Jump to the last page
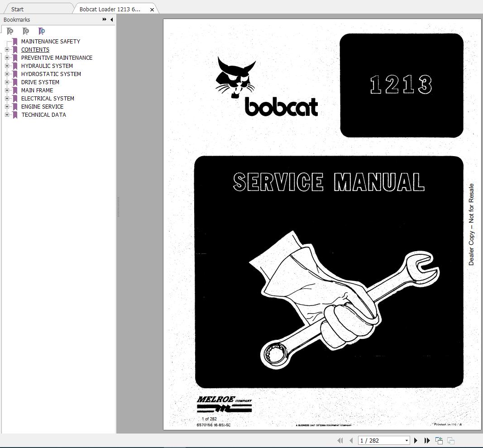 [x=427, y=440]
